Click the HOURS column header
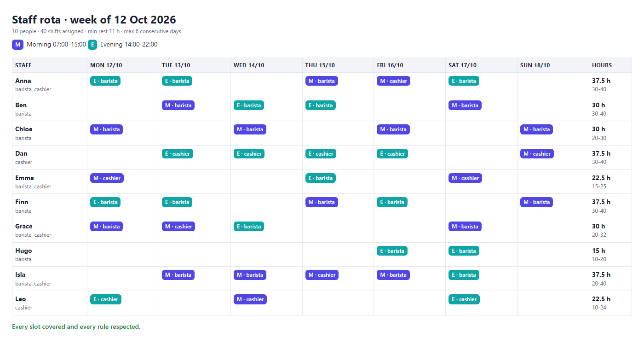The height and width of the screenshot is (350, 644). tap(610, 65)
